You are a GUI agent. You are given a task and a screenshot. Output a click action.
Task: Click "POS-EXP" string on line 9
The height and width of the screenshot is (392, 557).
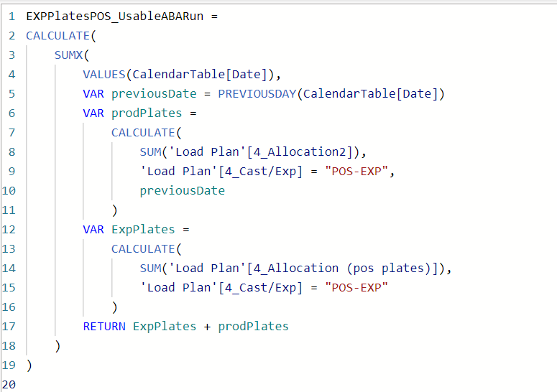click(356, 172)
